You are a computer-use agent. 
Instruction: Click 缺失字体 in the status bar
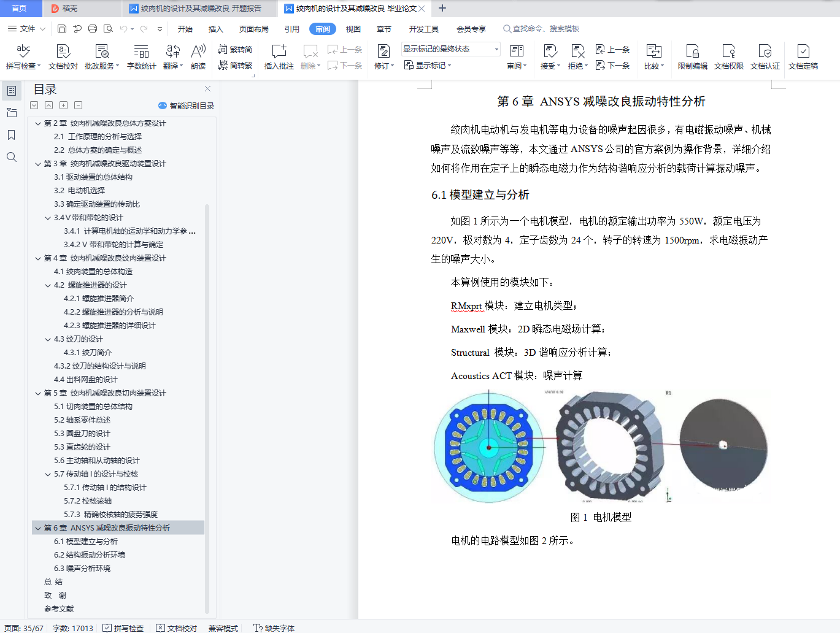click(x=274, y=628)
